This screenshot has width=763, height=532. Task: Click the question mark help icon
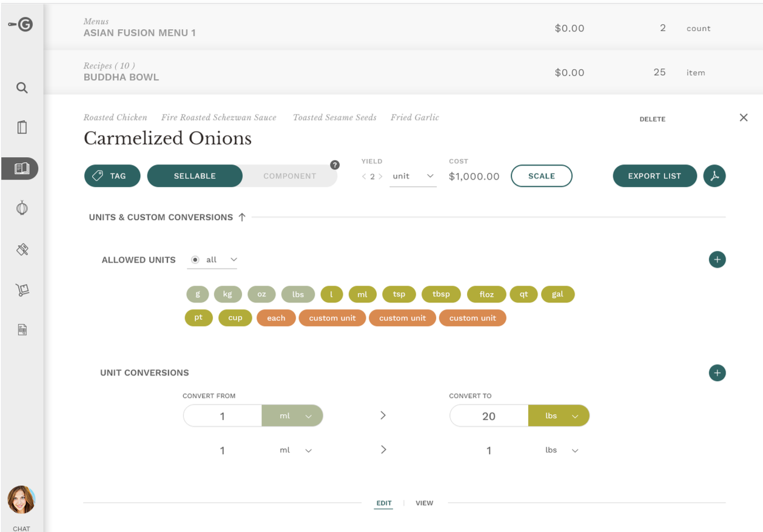334,165
